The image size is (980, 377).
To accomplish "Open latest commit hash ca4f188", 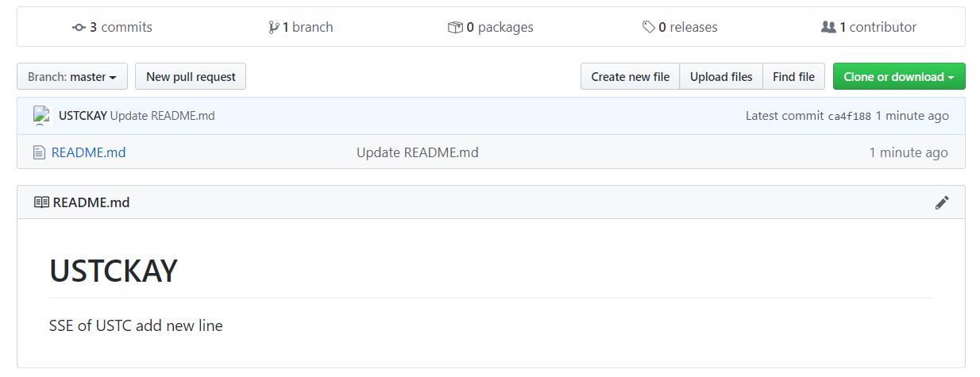I will [x=849, y=117].
